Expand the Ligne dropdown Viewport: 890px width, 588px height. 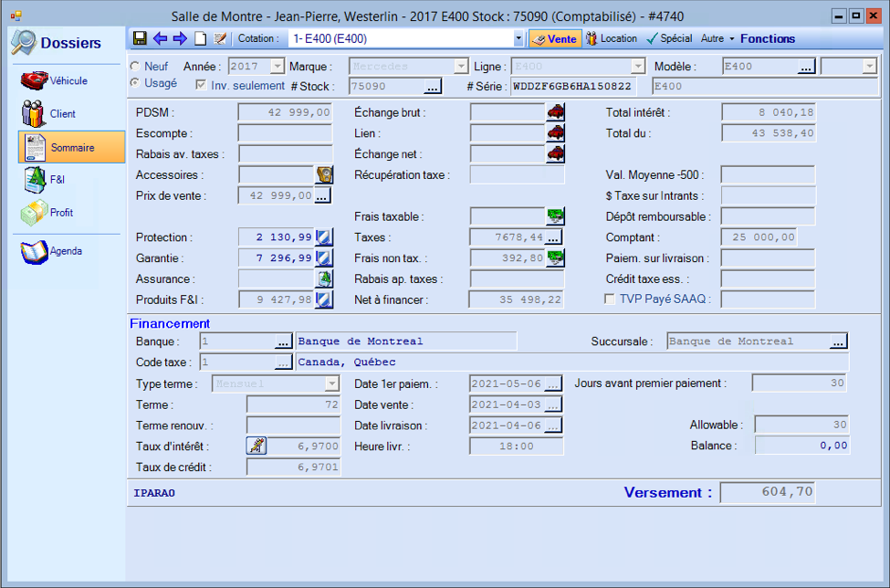[638, 67]
